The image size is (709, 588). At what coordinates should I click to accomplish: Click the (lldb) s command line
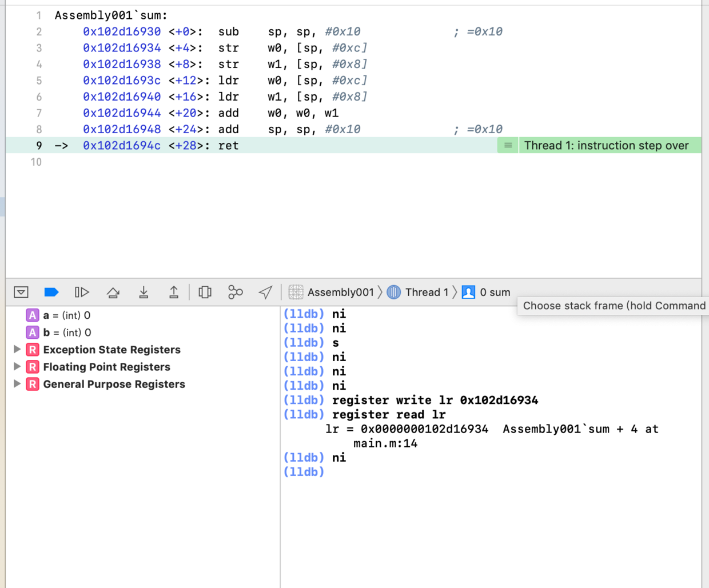click(x=311, y=342)
